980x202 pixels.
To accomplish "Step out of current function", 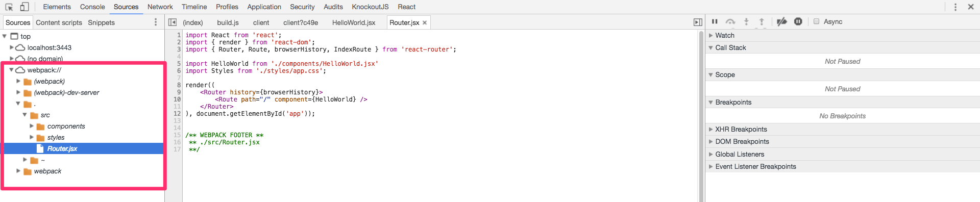I will point(762,21).
